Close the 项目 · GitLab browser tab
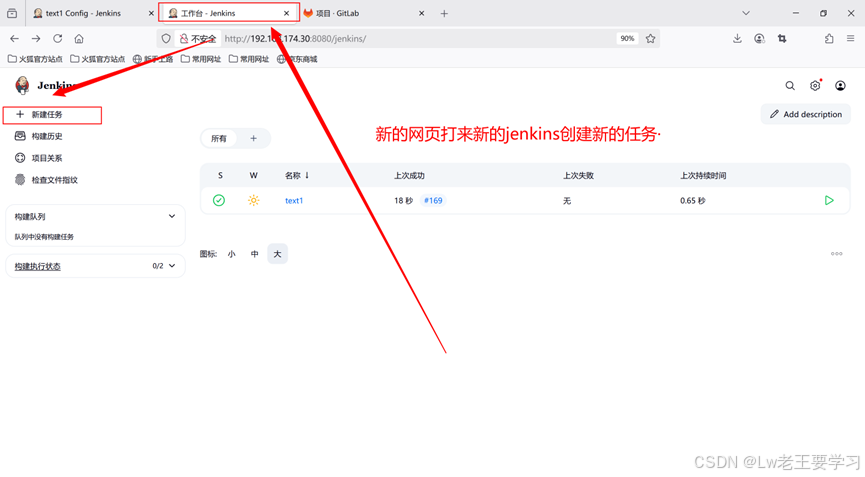Viewport: 865px width, 477px height. tap(421, 13)
